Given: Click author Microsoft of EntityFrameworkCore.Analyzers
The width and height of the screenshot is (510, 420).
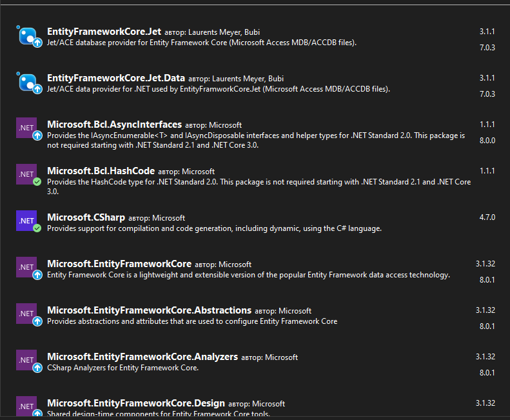Looking at the screenshot, I should (x=281, y=358).
